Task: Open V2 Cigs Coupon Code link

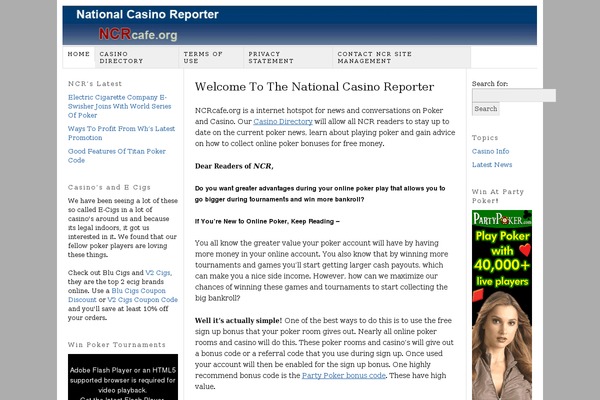Action: tap(142, 300)
